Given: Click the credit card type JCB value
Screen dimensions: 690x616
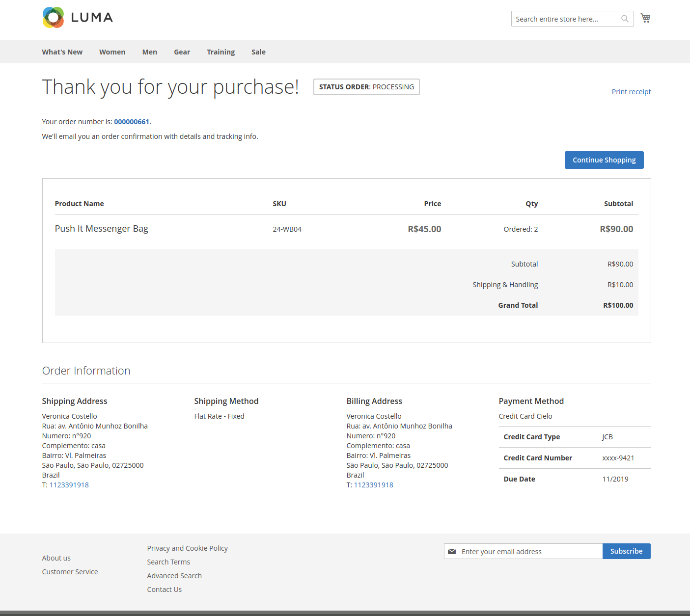Looking at the screenshot, I should (607, 437).
